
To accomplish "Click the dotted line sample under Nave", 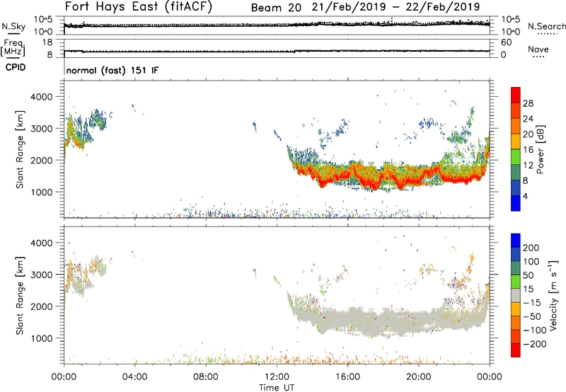I will click(x=538, y=57).
